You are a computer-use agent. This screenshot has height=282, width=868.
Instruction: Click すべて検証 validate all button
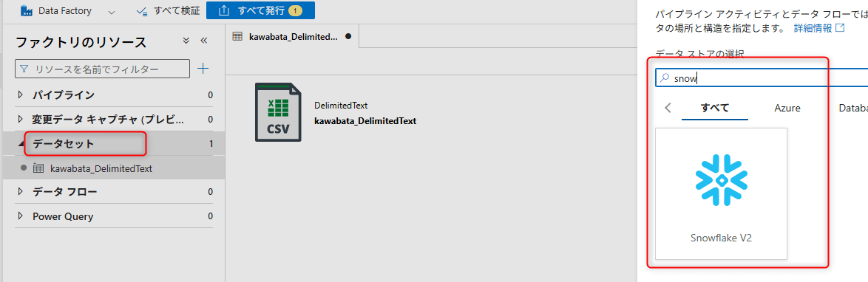(168, 10)
